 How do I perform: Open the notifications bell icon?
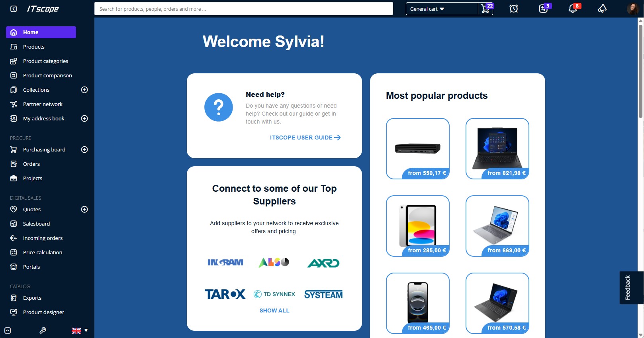tap(573, 9)
